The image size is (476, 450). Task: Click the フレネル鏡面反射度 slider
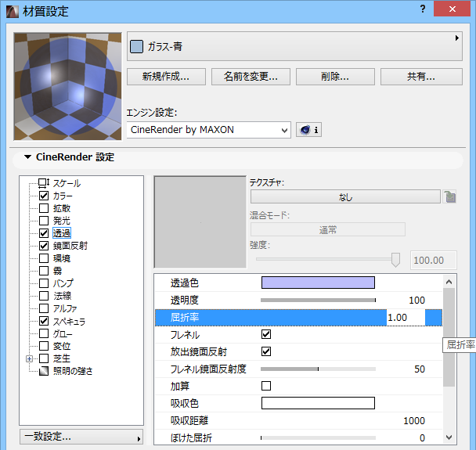pos(318,369)
